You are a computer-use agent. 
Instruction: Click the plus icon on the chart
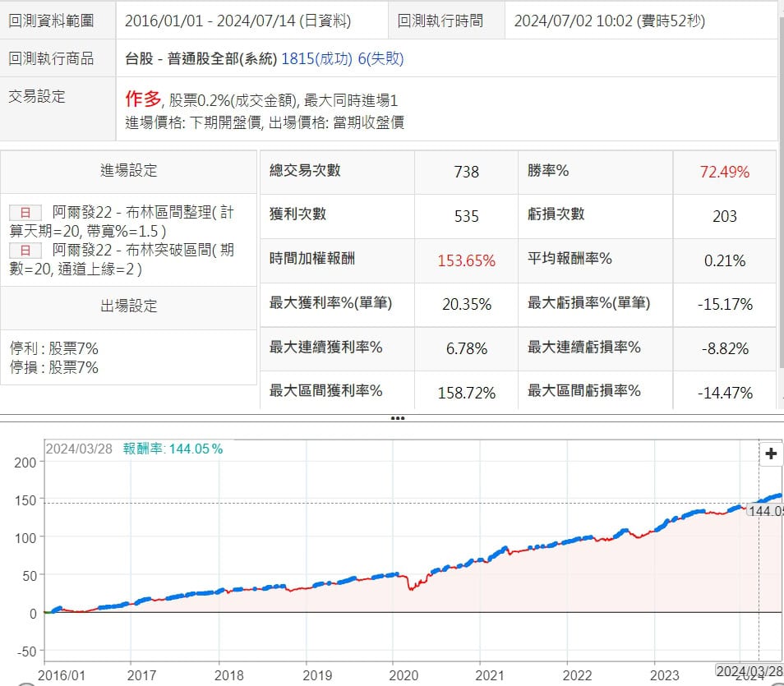tap(771, 453)
